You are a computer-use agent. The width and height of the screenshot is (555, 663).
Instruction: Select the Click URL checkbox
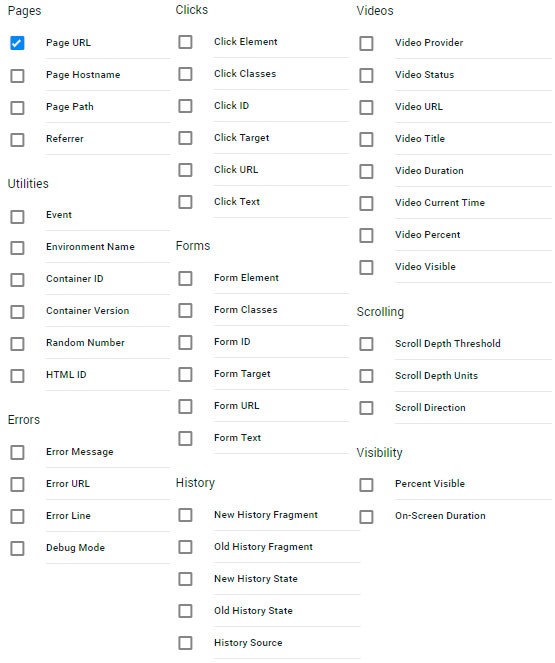coord(185,170)
